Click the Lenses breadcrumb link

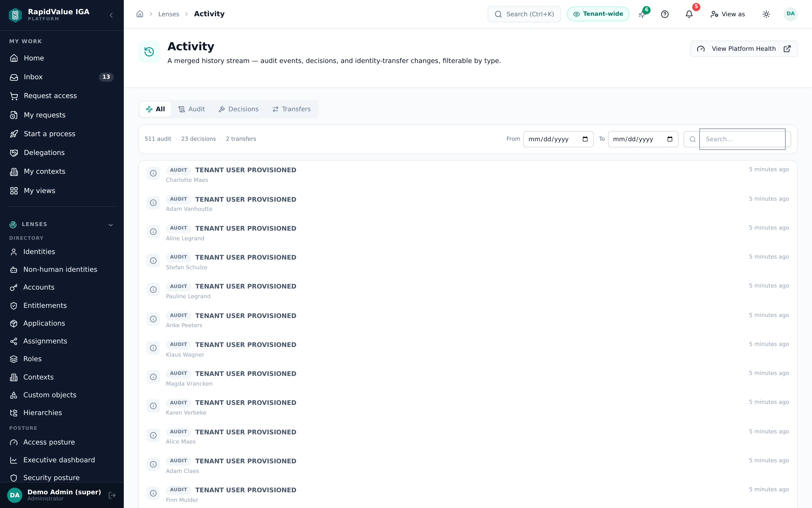169,14
